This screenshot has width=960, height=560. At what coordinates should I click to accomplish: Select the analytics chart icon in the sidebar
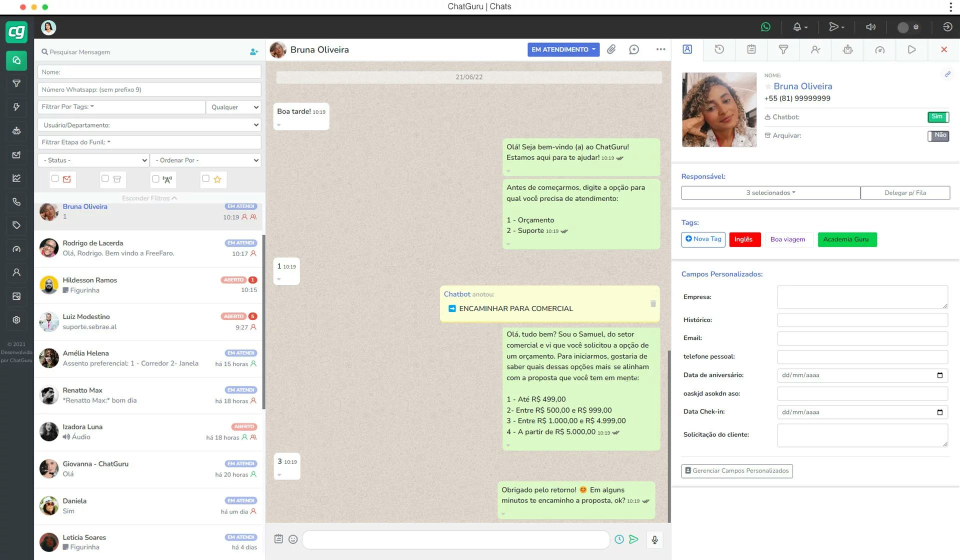(16, 178)
